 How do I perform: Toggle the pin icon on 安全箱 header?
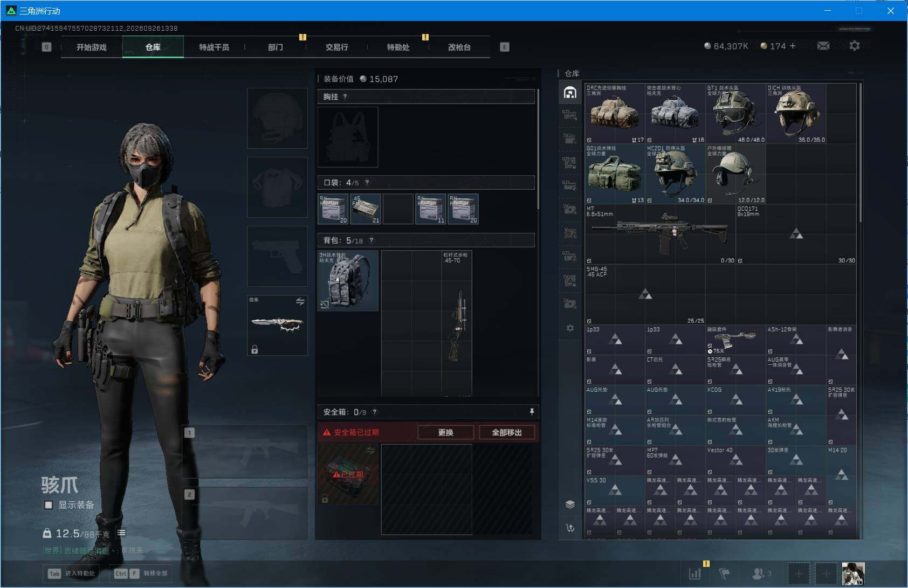point(532,412)
